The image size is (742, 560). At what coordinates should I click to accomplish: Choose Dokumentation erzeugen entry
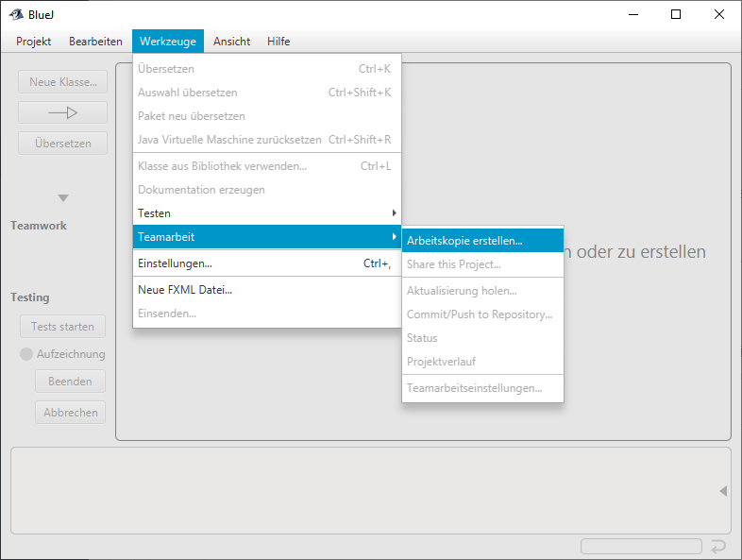pyautogui.click(x=267, y=190)
